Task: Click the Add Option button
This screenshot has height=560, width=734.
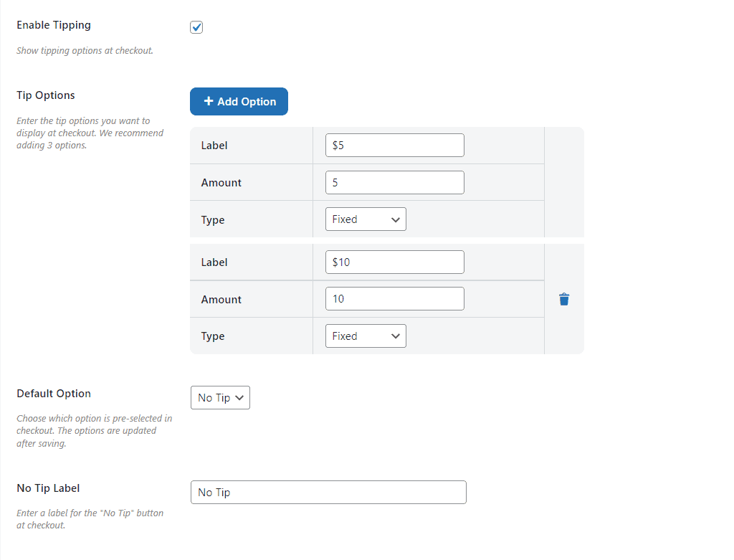Action: tap(239, 102)
